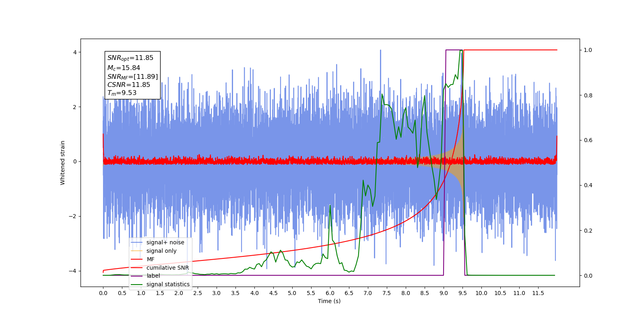Click the x-axis tick label 11.0
The image size is (644, 322).
coord(519,293)
